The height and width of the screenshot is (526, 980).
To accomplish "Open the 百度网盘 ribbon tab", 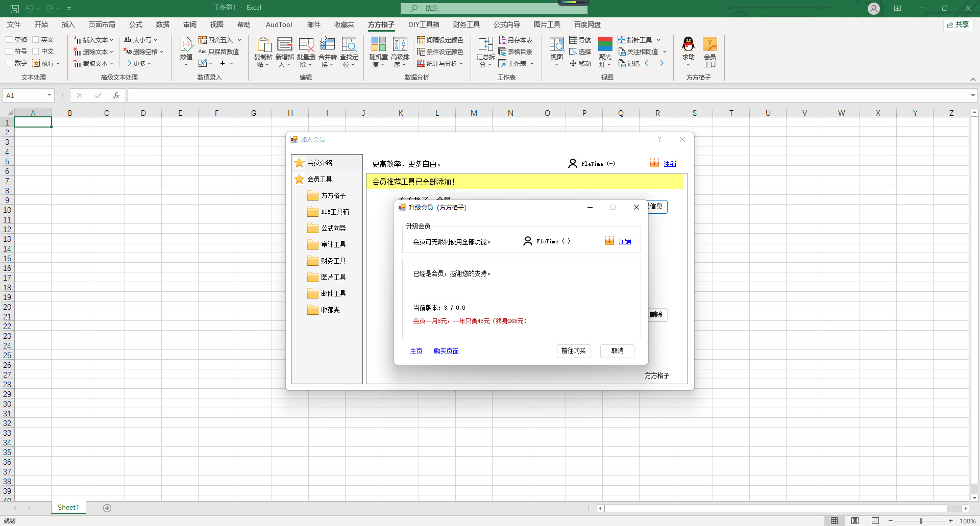I will [587, 24].
